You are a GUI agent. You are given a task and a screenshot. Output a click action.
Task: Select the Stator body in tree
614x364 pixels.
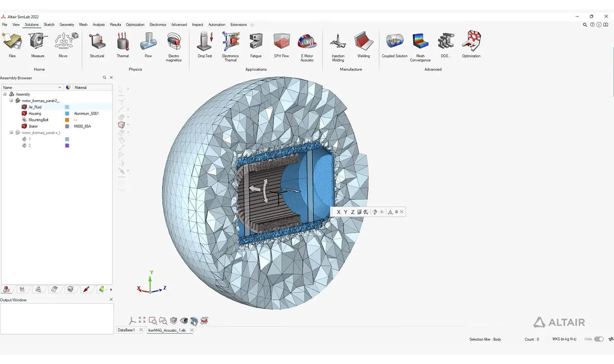33,126
